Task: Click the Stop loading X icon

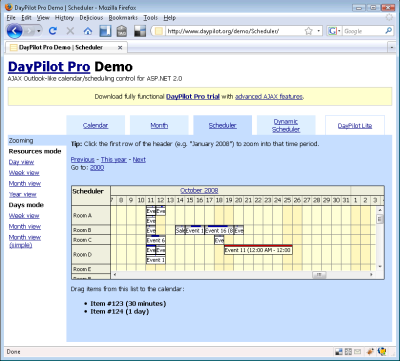Action: (70, 31)
